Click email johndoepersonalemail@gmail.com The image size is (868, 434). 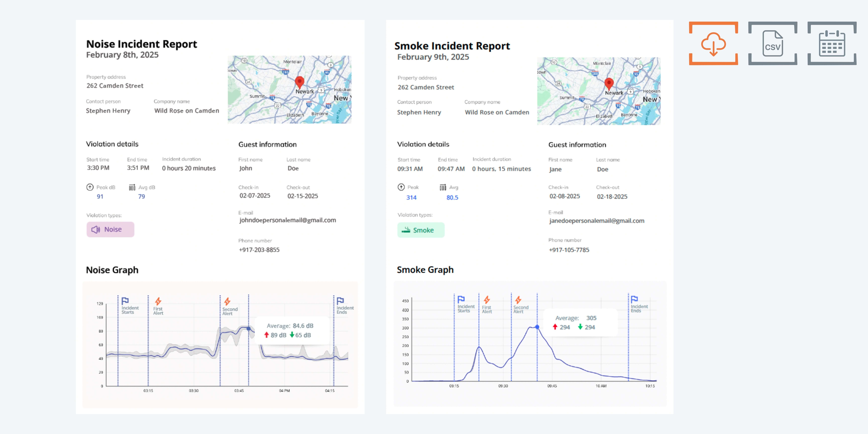tap(287, 220)
